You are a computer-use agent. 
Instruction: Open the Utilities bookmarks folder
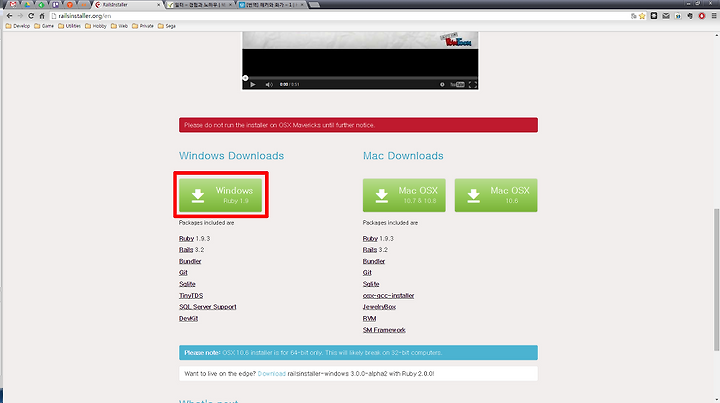click(x=69, y=26)
